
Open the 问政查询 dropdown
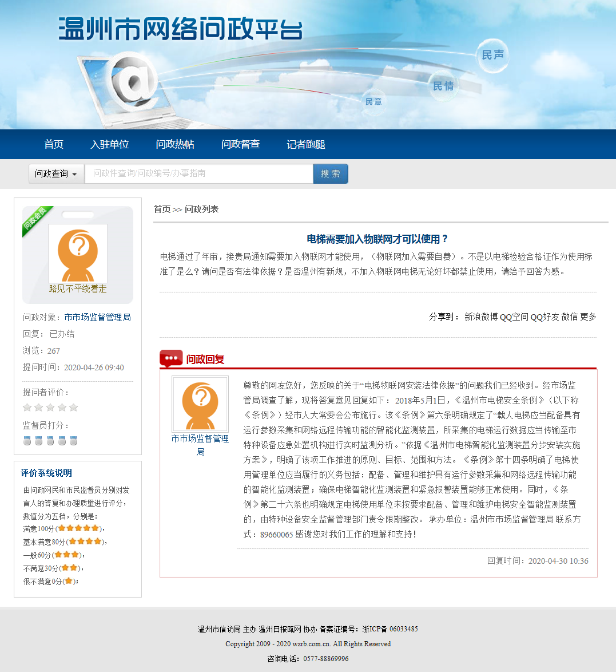pos(56,174)
